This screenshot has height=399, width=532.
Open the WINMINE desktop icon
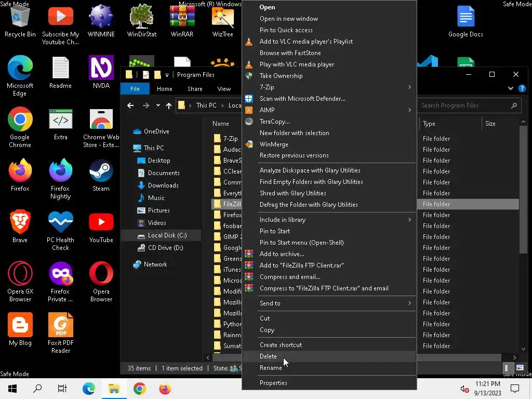pyautogui.click(x=101, y=20)
